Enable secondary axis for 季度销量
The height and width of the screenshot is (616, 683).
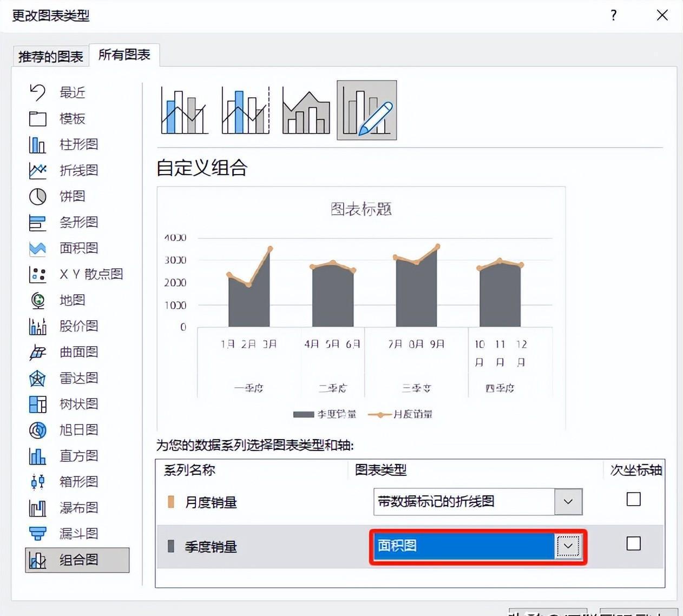tap(633, 544)
